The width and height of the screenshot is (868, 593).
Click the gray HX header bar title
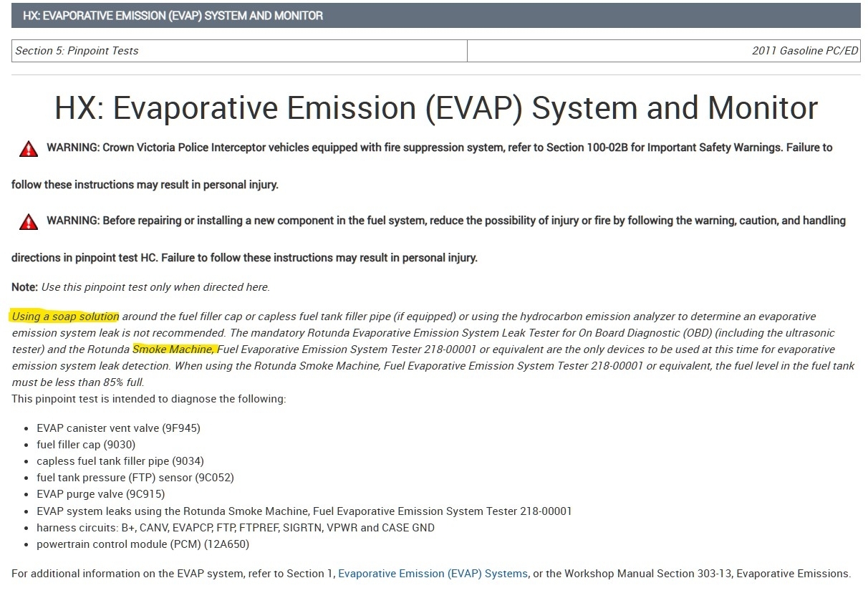pos(173,15)
